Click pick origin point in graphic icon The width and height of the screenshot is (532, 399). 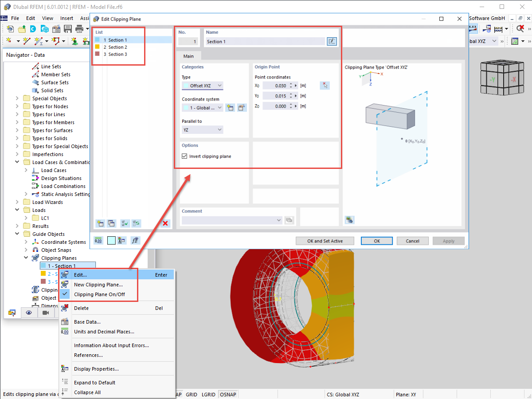pos(325,86)
